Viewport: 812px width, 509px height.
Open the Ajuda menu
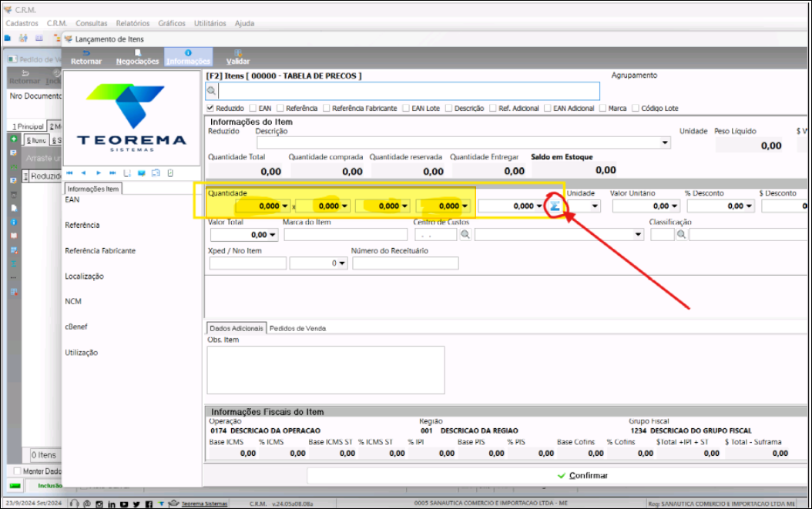point(244,23)
